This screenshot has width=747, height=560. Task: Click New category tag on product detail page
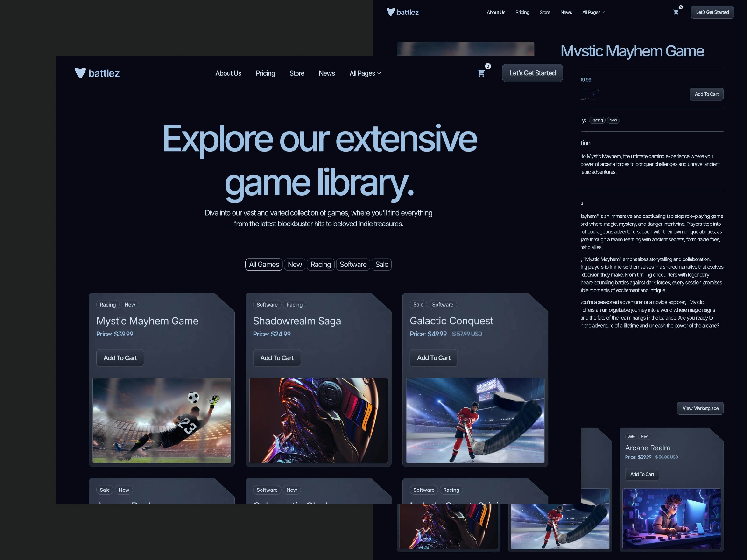[613, 120]
